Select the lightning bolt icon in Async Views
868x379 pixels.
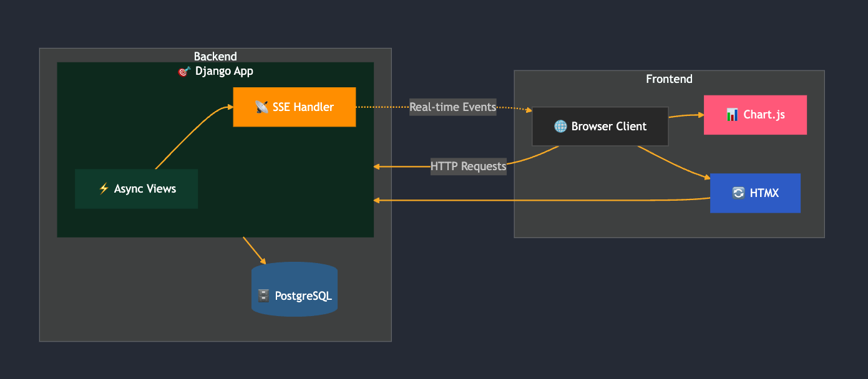104,188
